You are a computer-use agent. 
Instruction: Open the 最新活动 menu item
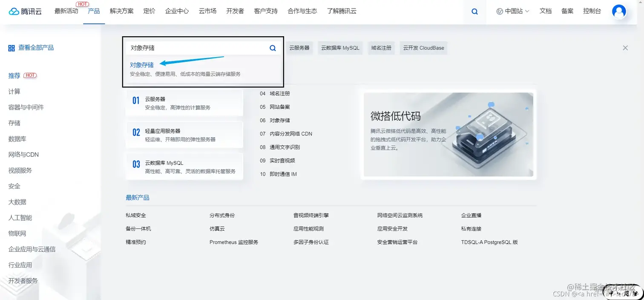(x=66, y=12)
